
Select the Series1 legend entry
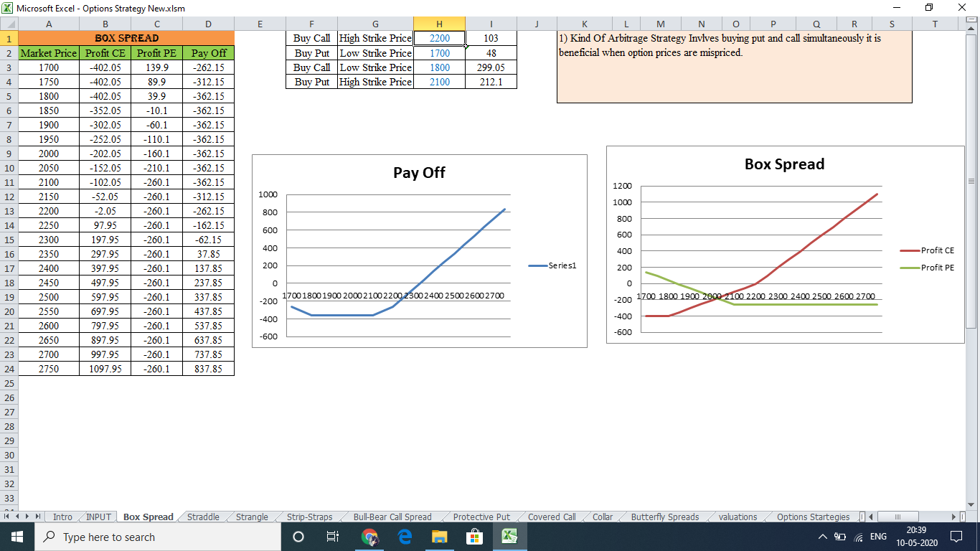click(x=552, y=265)
